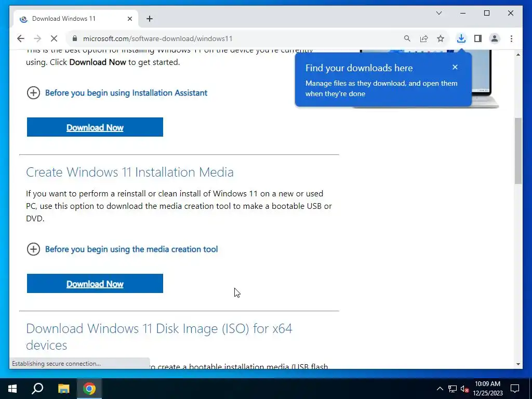The width and height of the screenshot is (532, 399).
Task: Open Chrome downloads icon
Action: [461, 38]
